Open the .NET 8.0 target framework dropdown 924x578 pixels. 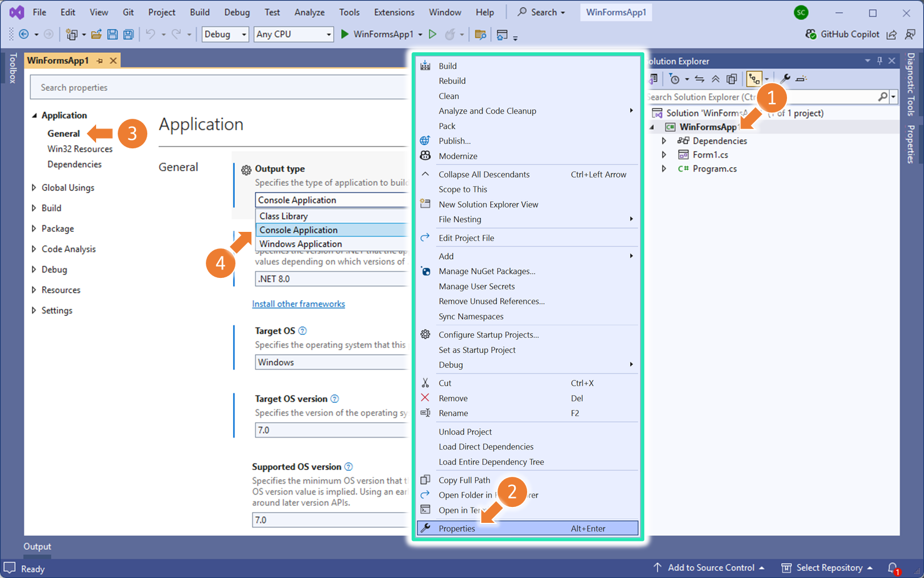click(x=331, y=278)
